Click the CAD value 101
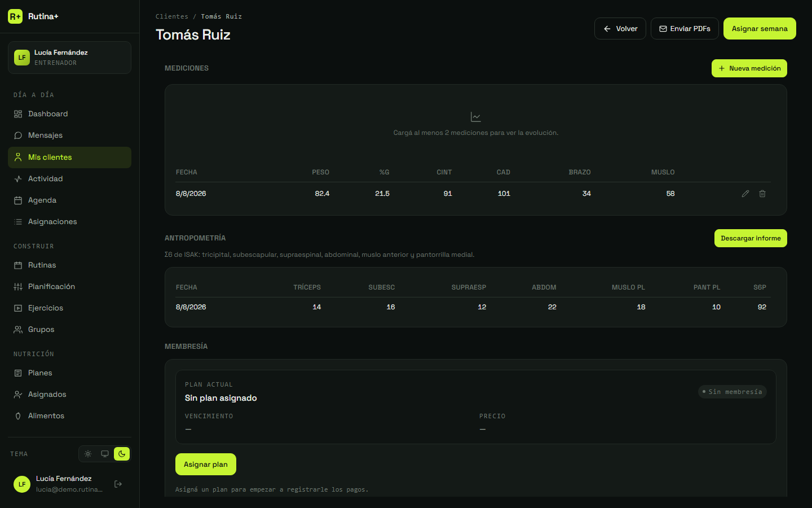The height and width of the screenshot is (508, 812). [x=504, y=194]
